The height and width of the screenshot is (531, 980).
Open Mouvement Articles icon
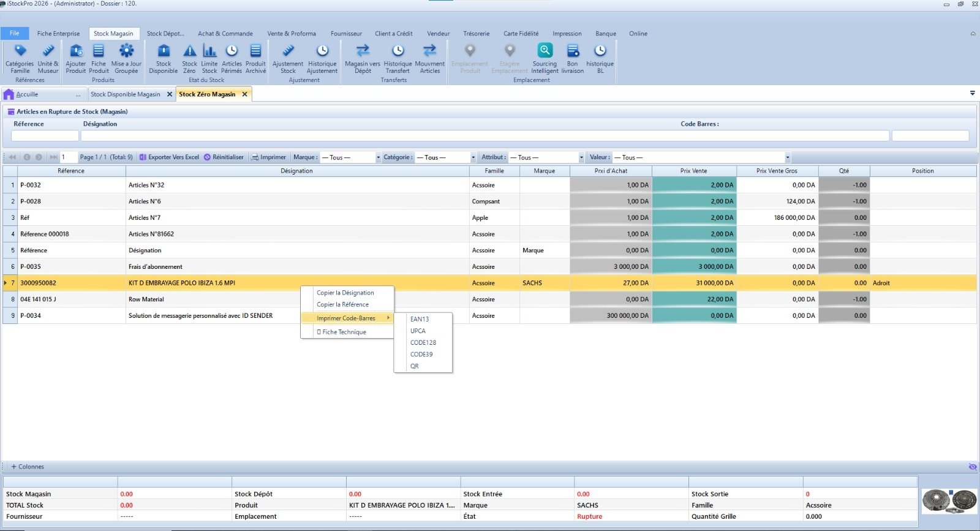point(430,59)
